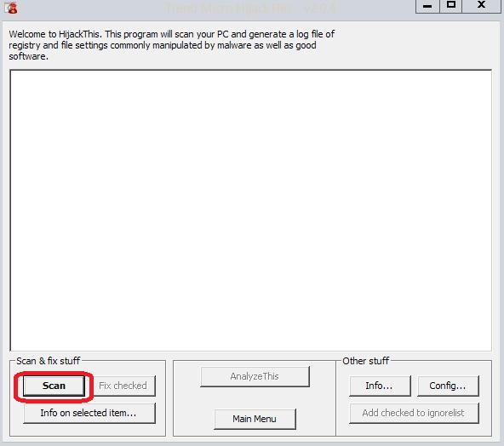Click the AnalyzeThis button
Screen dimensions: 504x446
pos(255,376)
